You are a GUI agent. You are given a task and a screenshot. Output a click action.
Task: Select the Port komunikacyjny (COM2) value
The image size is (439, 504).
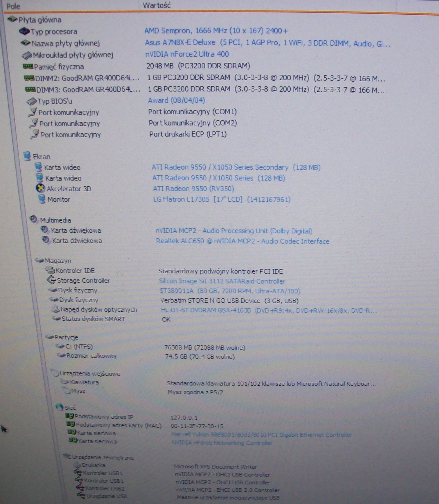(x=193, y=123)
